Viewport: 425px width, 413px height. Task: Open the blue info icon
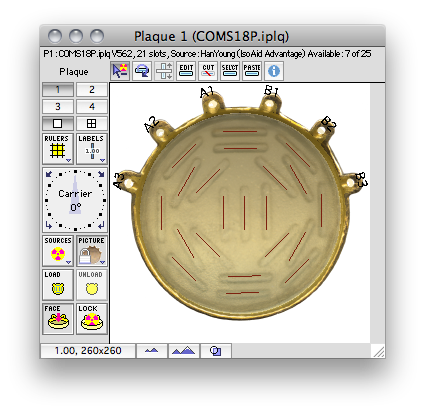point(274,71)
